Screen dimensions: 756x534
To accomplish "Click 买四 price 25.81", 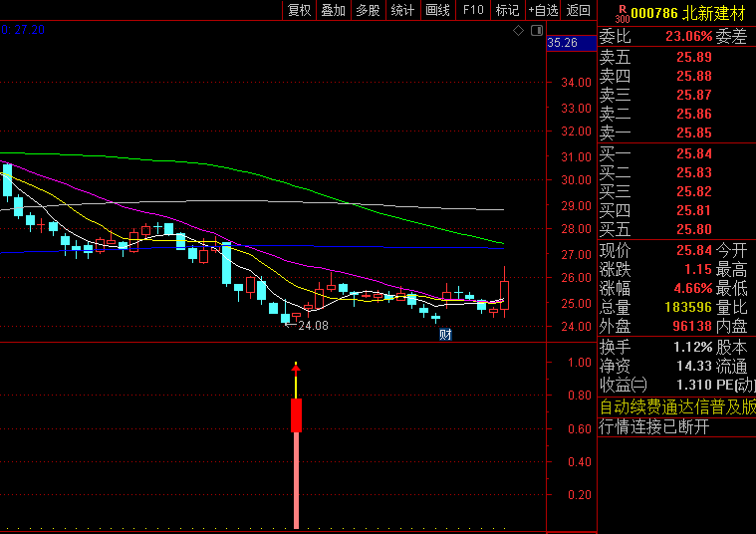I will (x=694, y=210).
